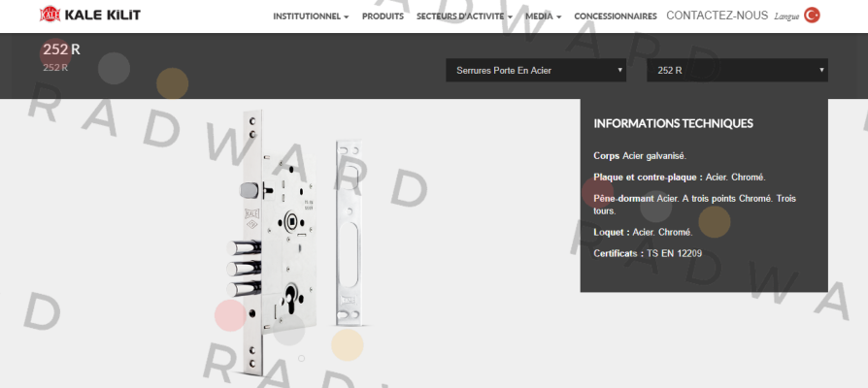
Task: Select the Loquet Acier Chromé line
Action: pos(643,233)
